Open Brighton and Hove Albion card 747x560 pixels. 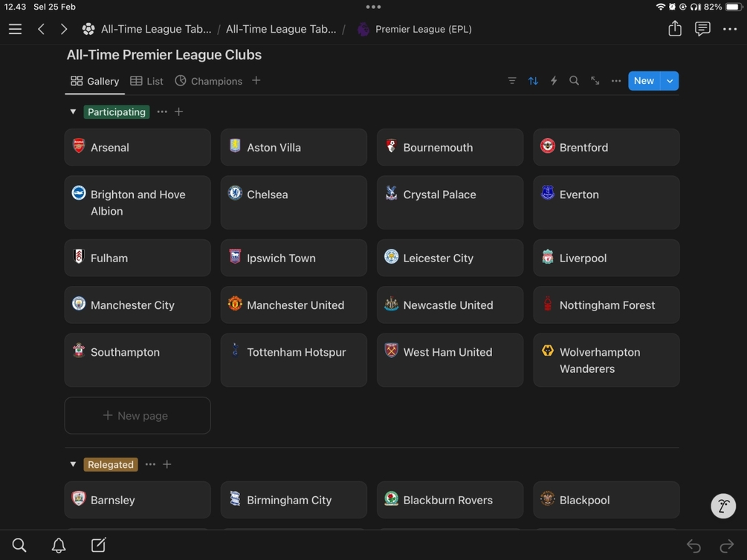138,202
